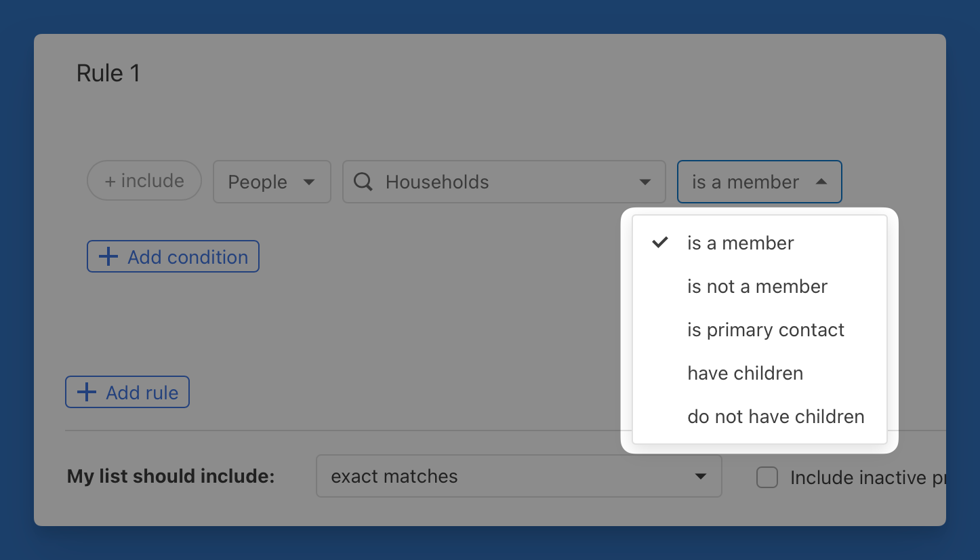Enable the Include inactive checkbox
The width and height of the screenshot is (980, 560).
767,478
